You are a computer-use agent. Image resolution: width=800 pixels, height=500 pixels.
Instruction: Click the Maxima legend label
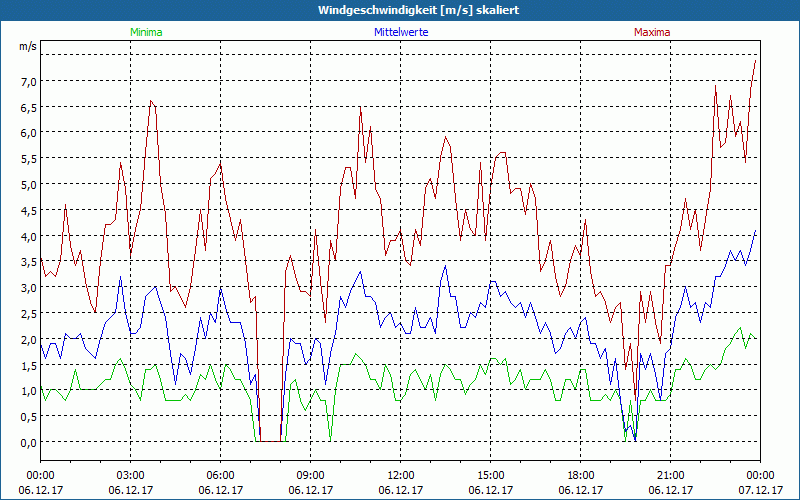point(652,32)
